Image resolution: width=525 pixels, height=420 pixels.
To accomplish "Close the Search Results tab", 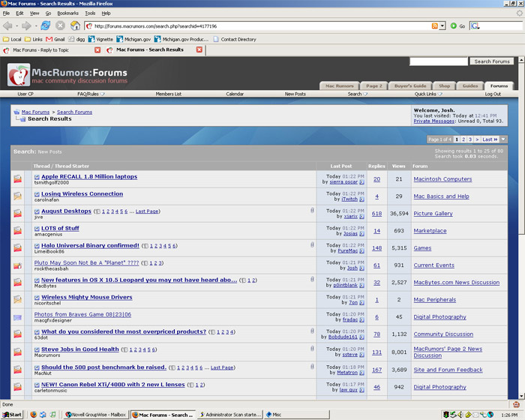I will (199, 49).
